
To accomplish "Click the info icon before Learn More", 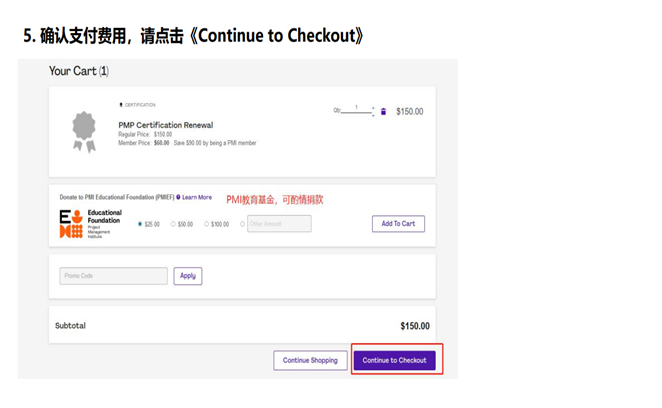I will [178, 197].
